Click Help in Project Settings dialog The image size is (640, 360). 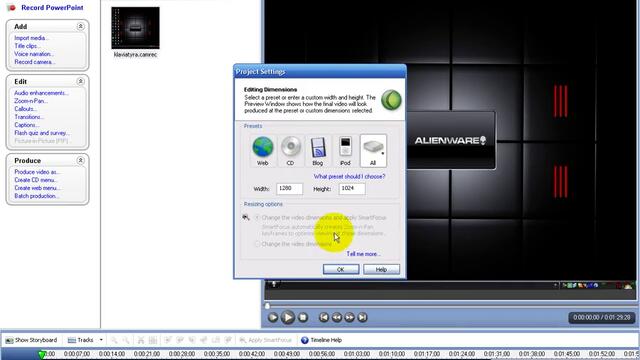(381, 269)
